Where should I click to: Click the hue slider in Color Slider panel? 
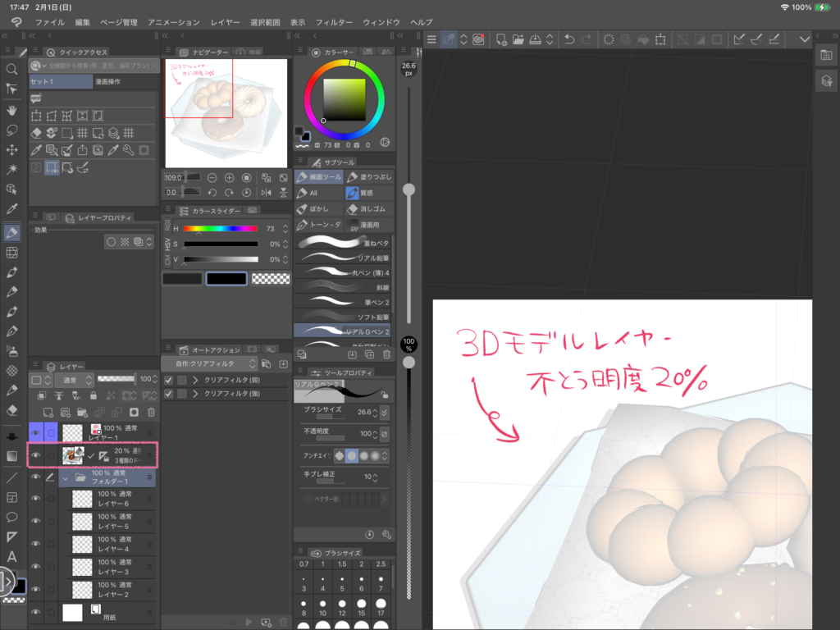click(220, 229)
